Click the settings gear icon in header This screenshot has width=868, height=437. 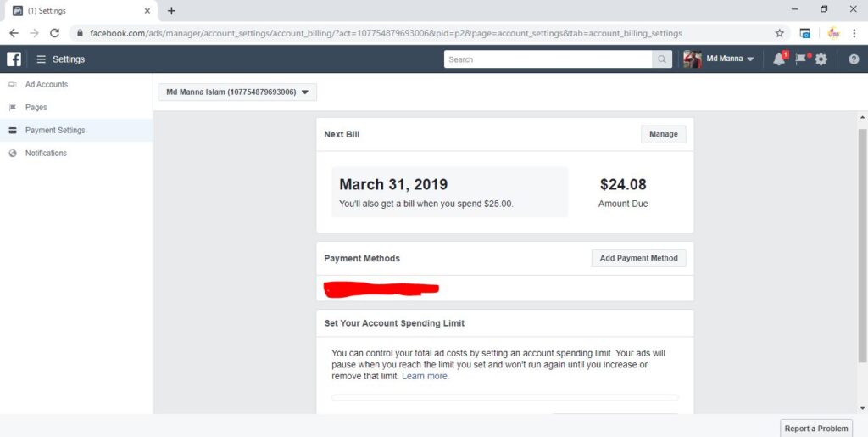(821, 59)
